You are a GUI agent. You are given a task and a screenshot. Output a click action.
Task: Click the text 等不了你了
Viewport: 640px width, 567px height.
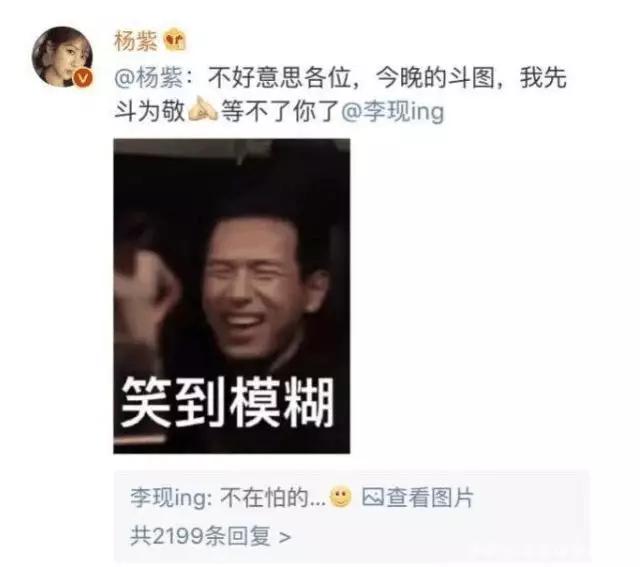tap(280, 111)
